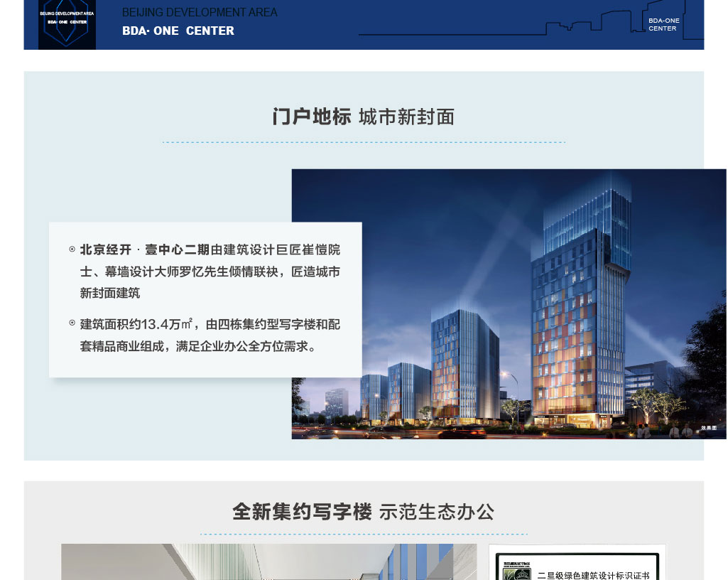Click the bullet icon before 建筑面积约13.4万㎡

pyautogui.click(x=72, y=323)
